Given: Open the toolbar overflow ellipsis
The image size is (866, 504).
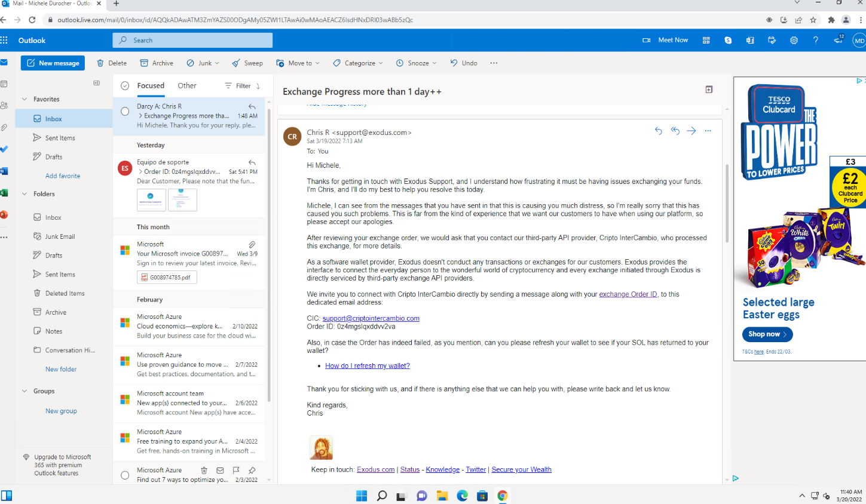Looking at the screenshot, I should pos(494,63).
